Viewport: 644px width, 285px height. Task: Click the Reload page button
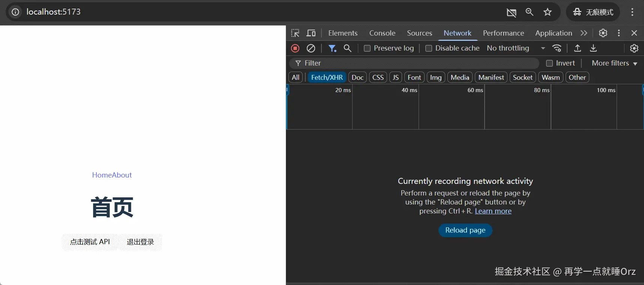point(465,230)
